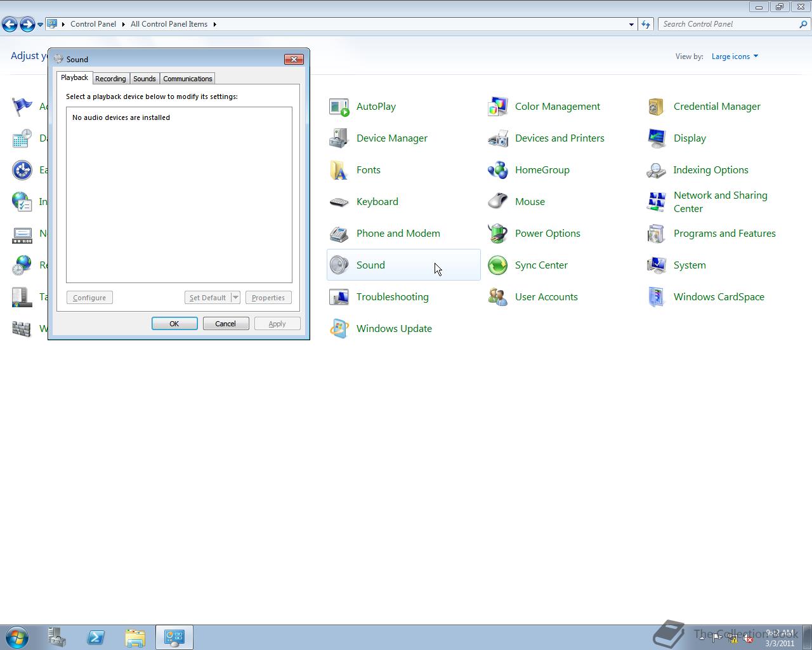Open the Start menu
This screenshot has width=812, height=650.
click(16, 637)
